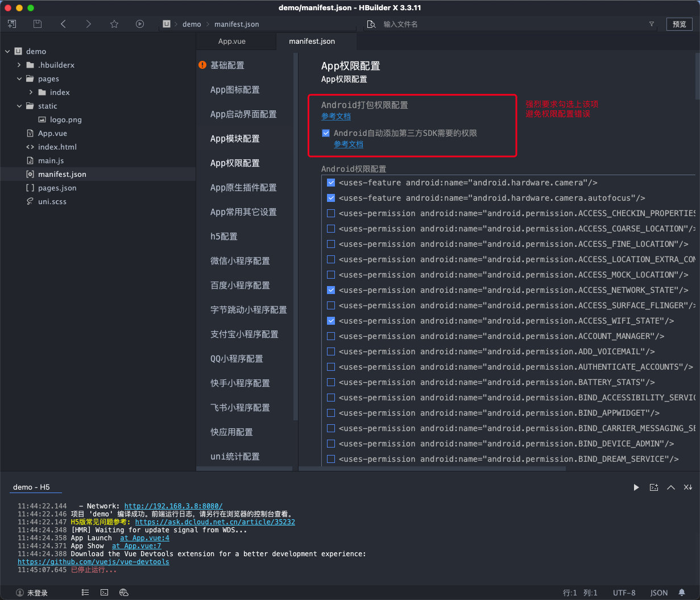Viewport: 700px width, 600px height.
Task: Open main.js in the file tree
Action: coord(51,160)
